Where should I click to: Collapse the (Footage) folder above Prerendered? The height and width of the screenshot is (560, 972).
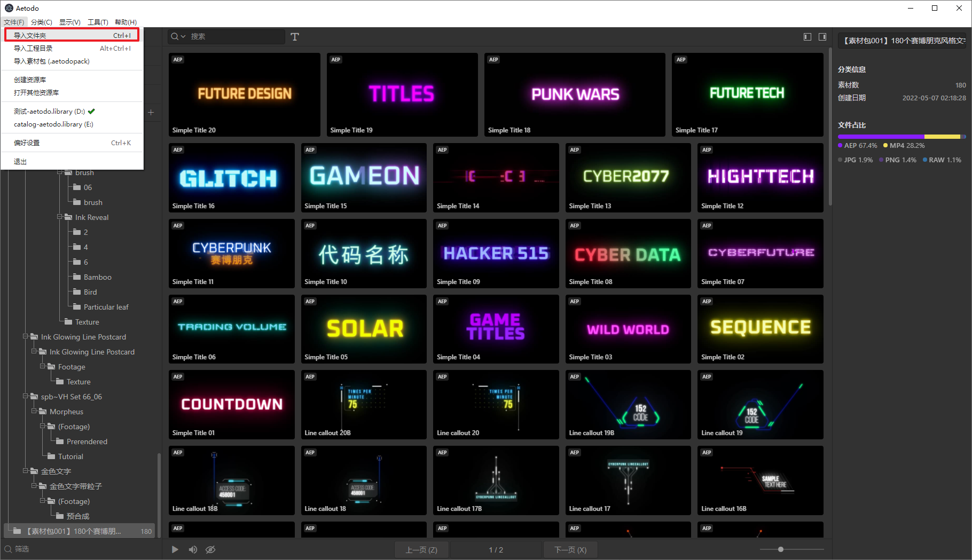(42, 426)
